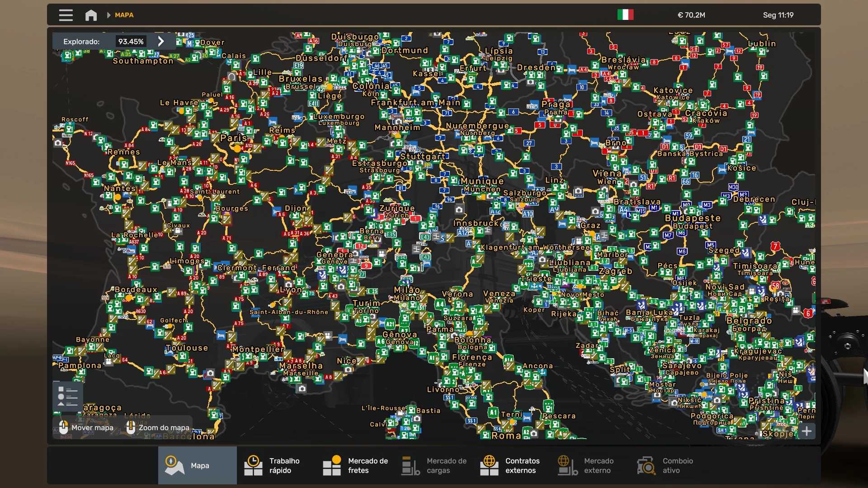Click the Budapeste city label
The width and height of the screenshot is (868, 488).
pos(693,218)
